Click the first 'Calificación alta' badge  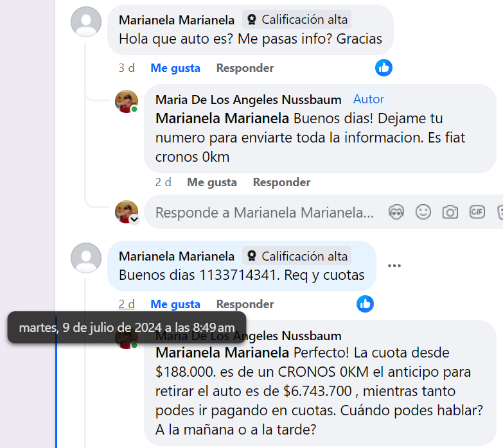coord(297,19)
